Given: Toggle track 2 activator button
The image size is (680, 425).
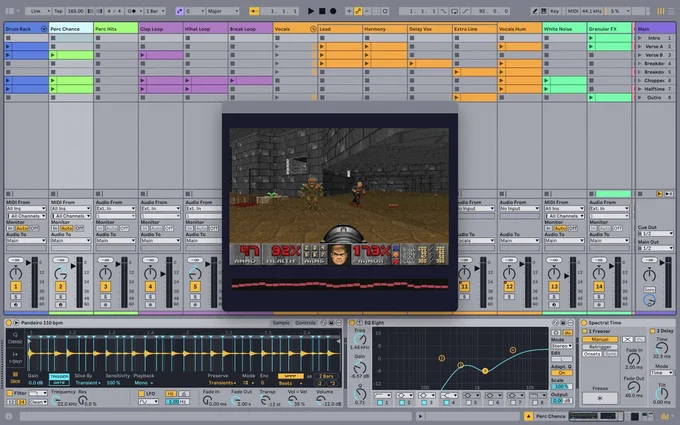Looking at the screenshot, I should [60, 287].
